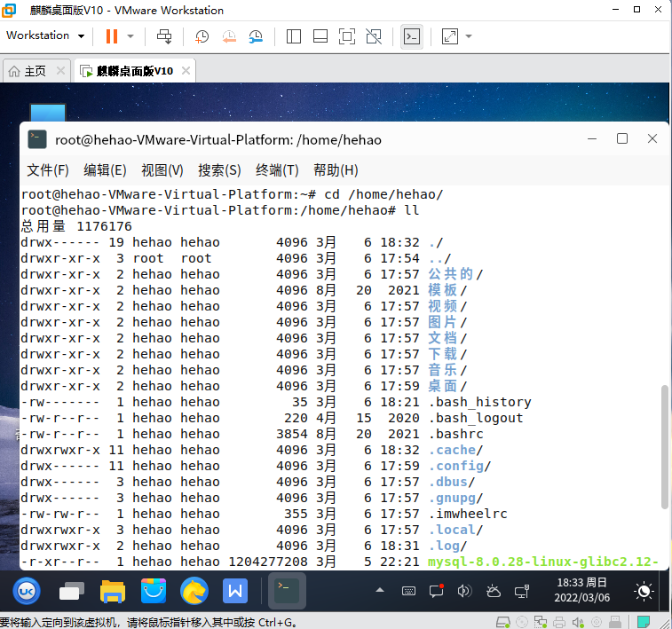Viewport: 672px width, 629px height.
Task: Switch to Unity mode
Action: [374, 36]
